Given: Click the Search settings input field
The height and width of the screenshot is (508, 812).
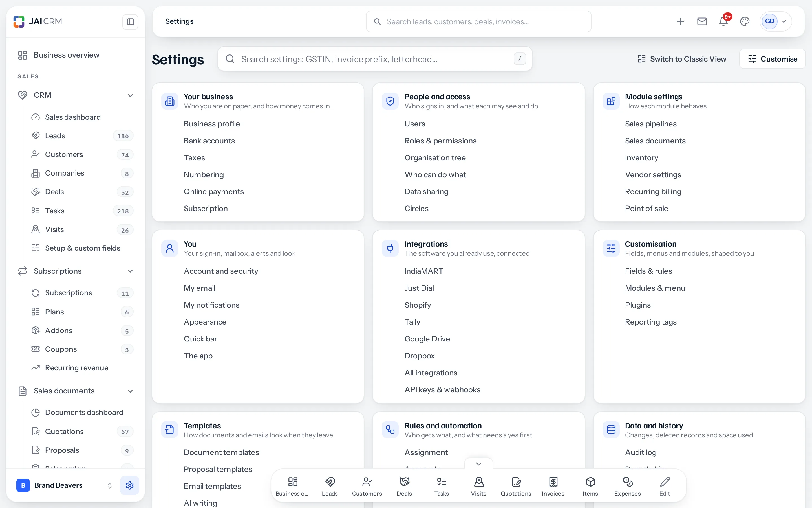Looking at the screenshot, I should click(x=375, y=59).
